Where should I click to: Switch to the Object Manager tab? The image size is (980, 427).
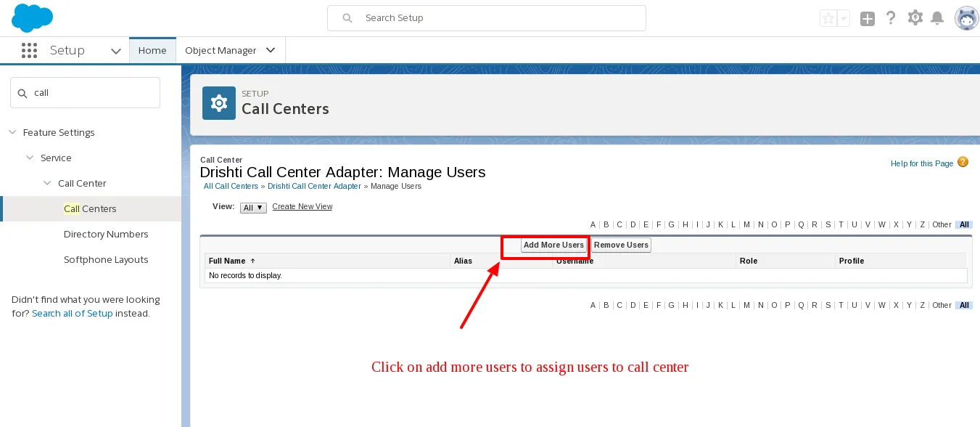tap(221, 50)
